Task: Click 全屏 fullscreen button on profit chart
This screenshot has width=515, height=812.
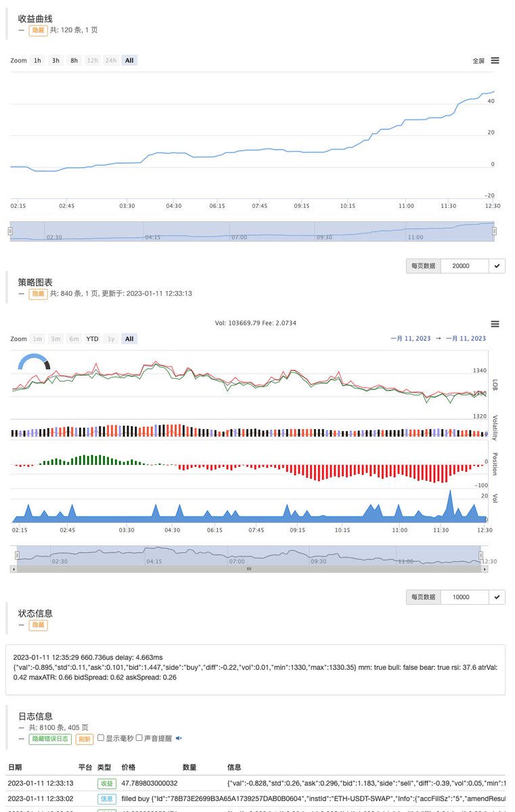Action: click(x=478, y=61)
